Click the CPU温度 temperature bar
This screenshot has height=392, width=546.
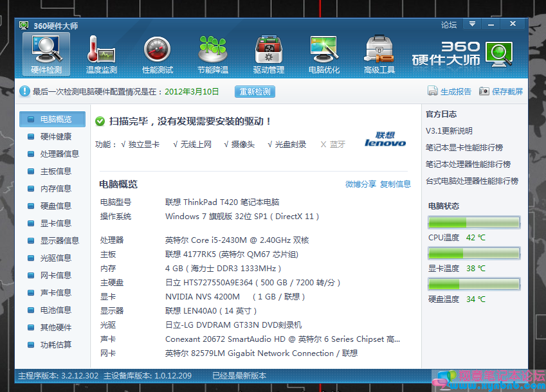point(474,222)
